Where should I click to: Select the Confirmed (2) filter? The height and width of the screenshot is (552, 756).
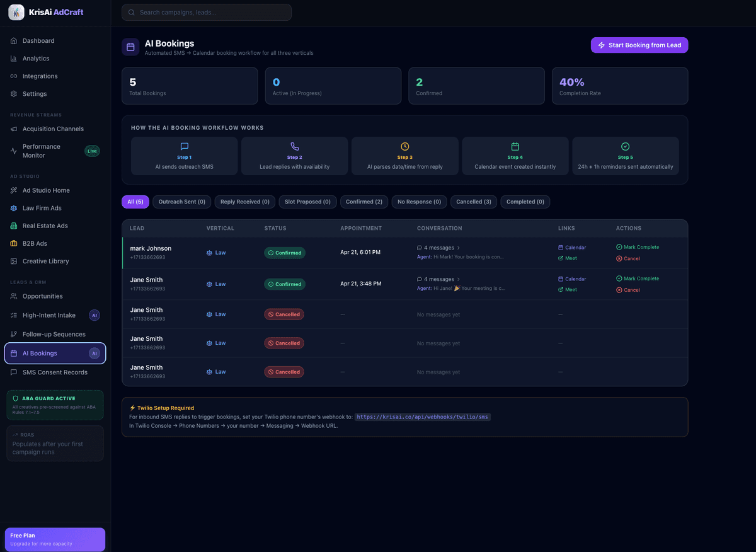click(x=364, y=202)
